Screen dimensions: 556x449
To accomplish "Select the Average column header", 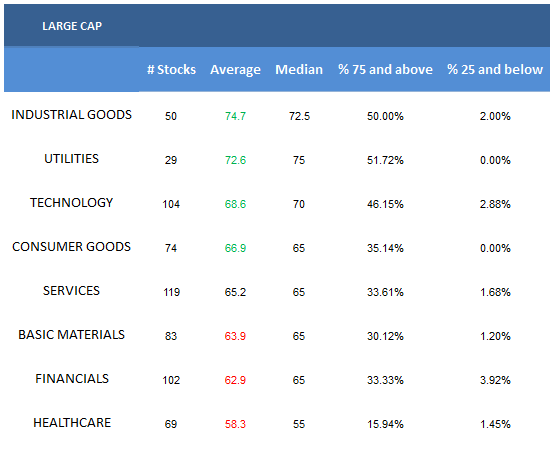I will (235, 70).
